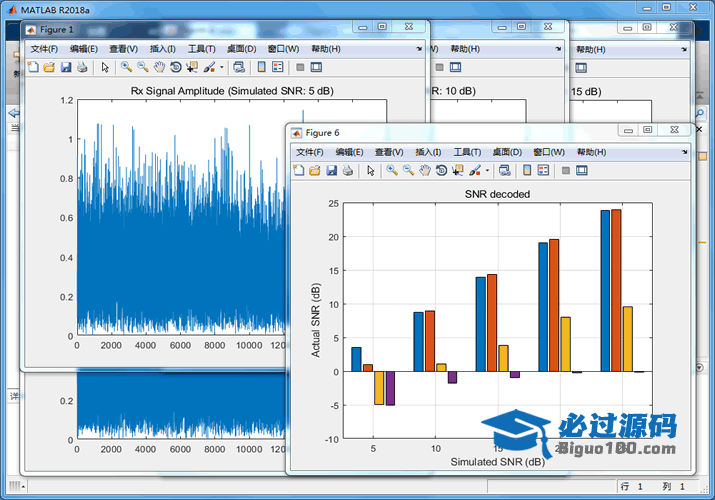Open 工具(T) menu in Figure 6

(x=466, y=152)
